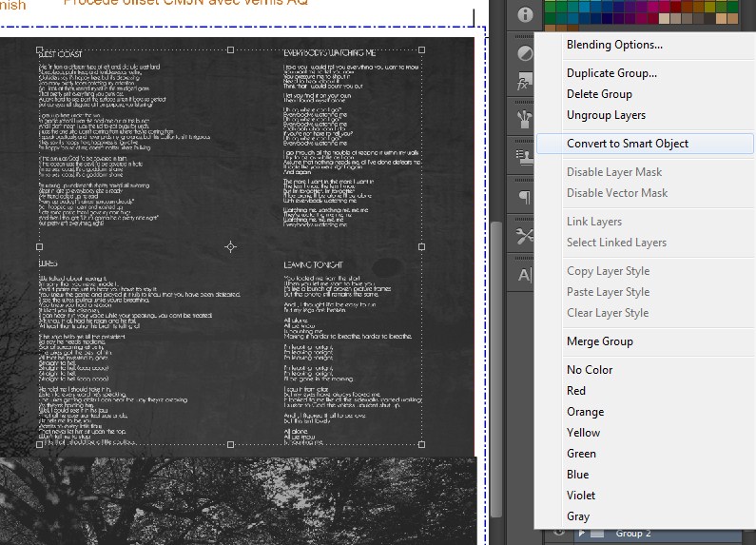Set layer color label to Orange
The image size is (756, 545).
(586, 412)
